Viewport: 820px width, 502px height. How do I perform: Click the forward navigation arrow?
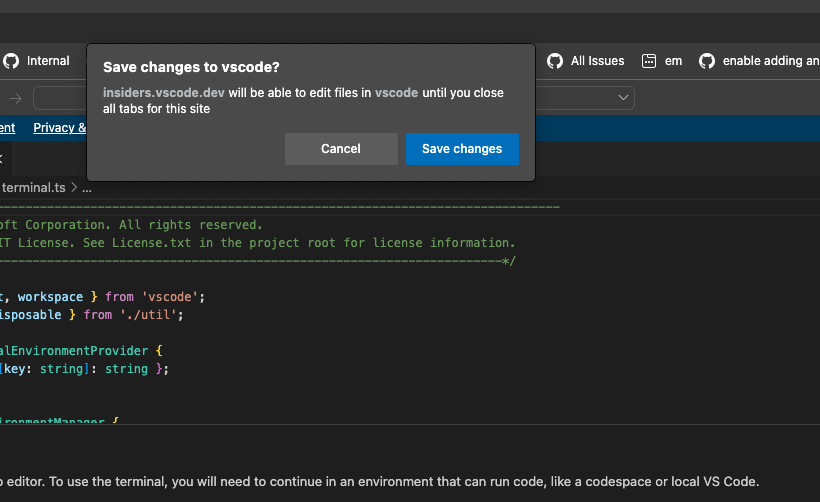tap(15, 98)
